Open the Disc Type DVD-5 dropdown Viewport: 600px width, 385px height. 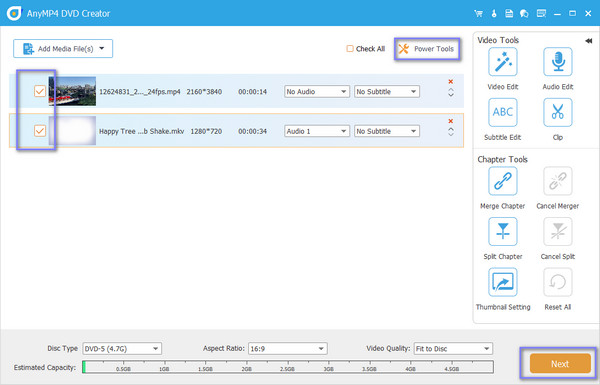tap(122, 349)
